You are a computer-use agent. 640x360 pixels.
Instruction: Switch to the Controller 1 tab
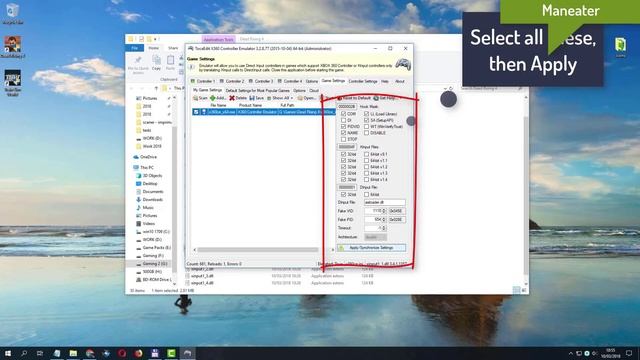coord(203,81)
